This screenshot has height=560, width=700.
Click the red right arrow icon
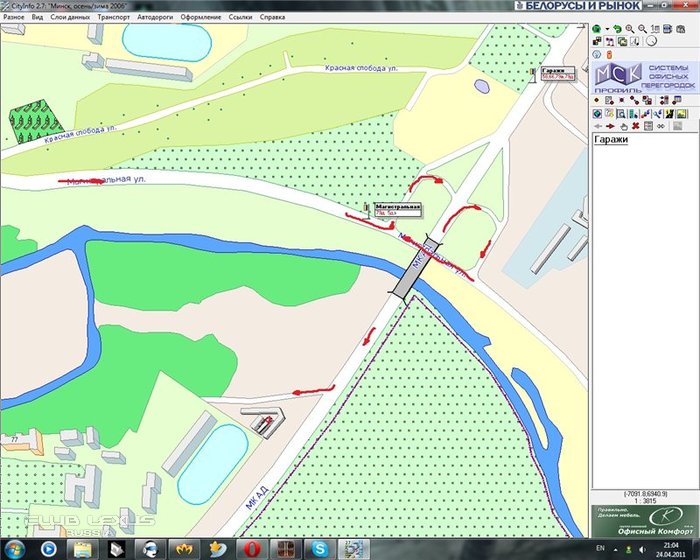point(610,127)
